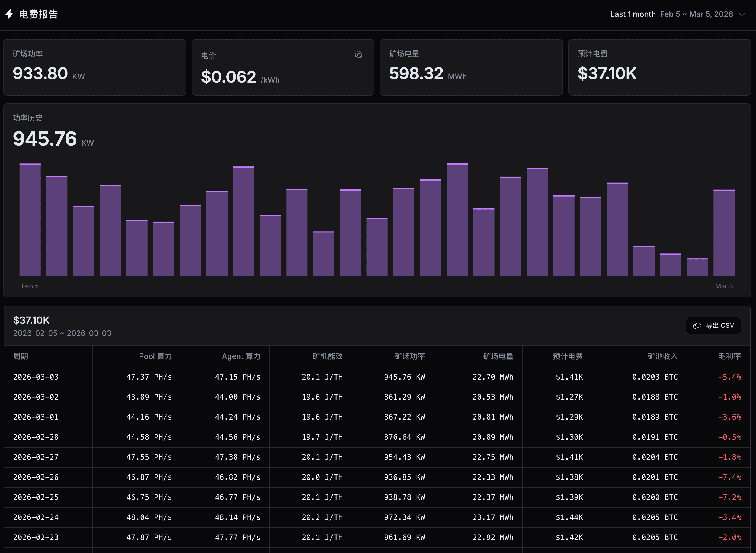Click the Agent 算力 column header
756x553 pixels.
point(241,356)
